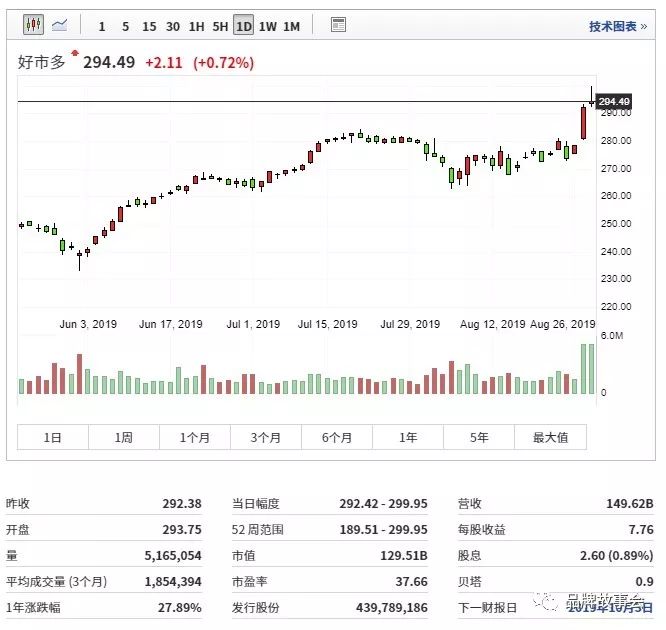Switch interval to 1M monthly

tap(291, 26)
